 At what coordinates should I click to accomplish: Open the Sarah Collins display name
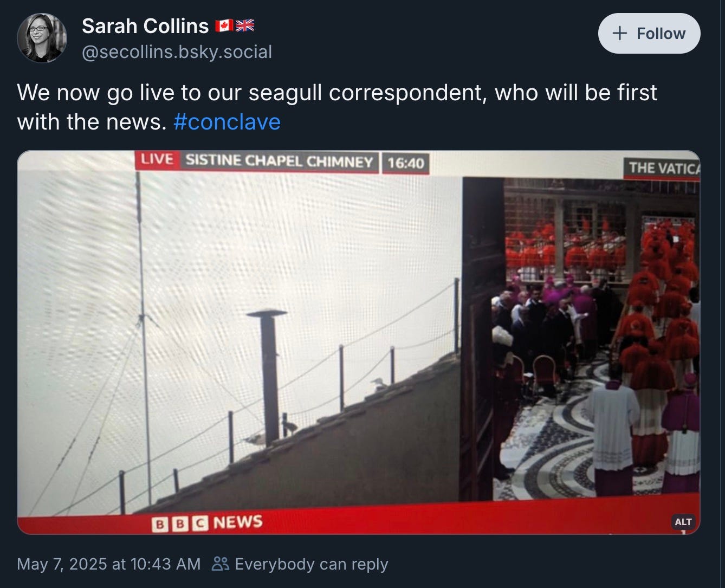click(145, 25)
